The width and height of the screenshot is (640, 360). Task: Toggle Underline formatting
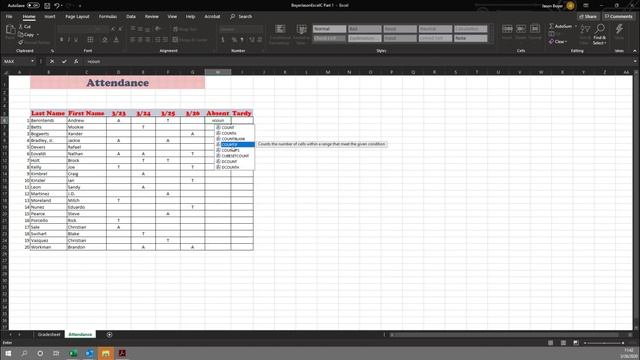coord(76,40)
